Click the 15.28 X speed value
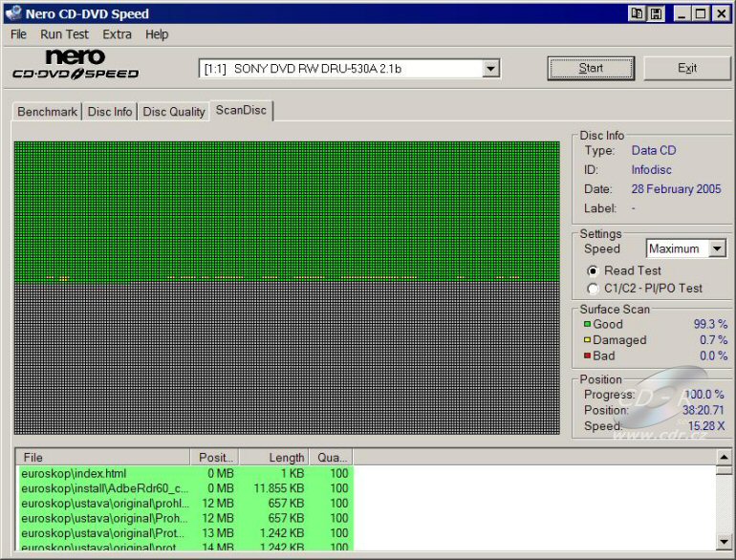The height and width of the screenshot is (560, 736). [x=706, y=426]
